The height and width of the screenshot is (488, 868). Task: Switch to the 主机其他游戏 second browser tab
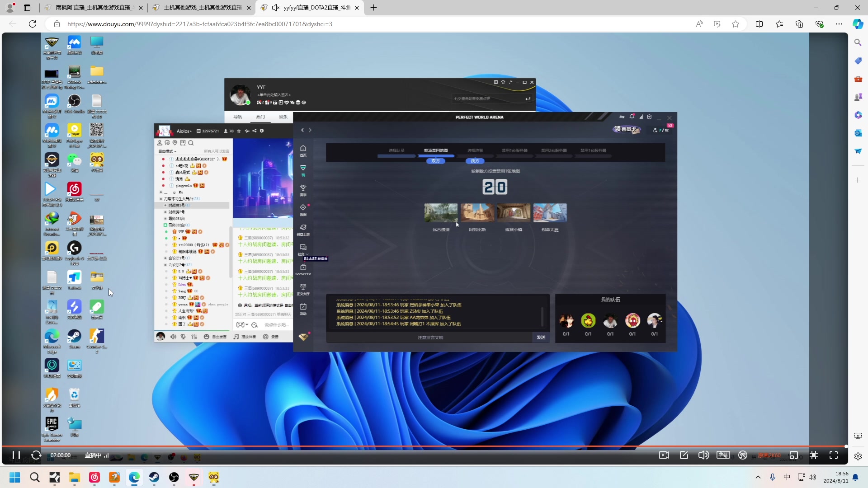pyautogui.click(x=201, y=8)
